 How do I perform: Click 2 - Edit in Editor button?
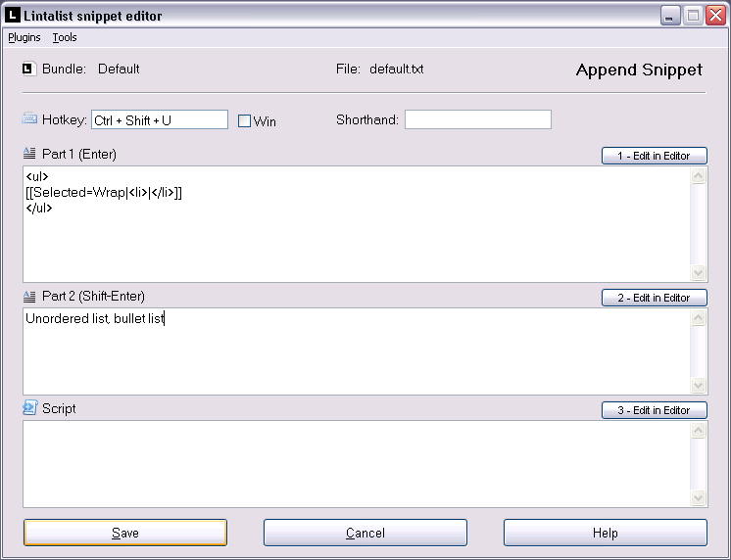click(x=654, y=298)
